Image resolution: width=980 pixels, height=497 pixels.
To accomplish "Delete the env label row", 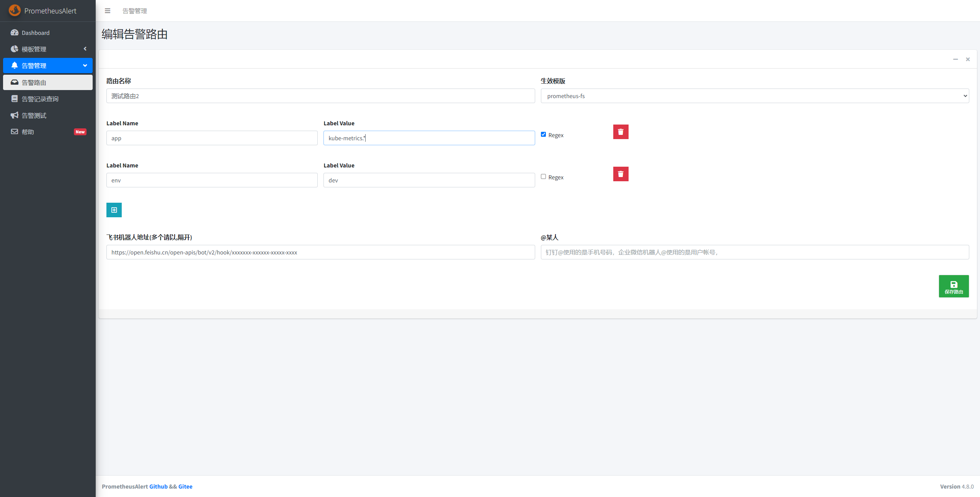I will click(x=621, y=174).
